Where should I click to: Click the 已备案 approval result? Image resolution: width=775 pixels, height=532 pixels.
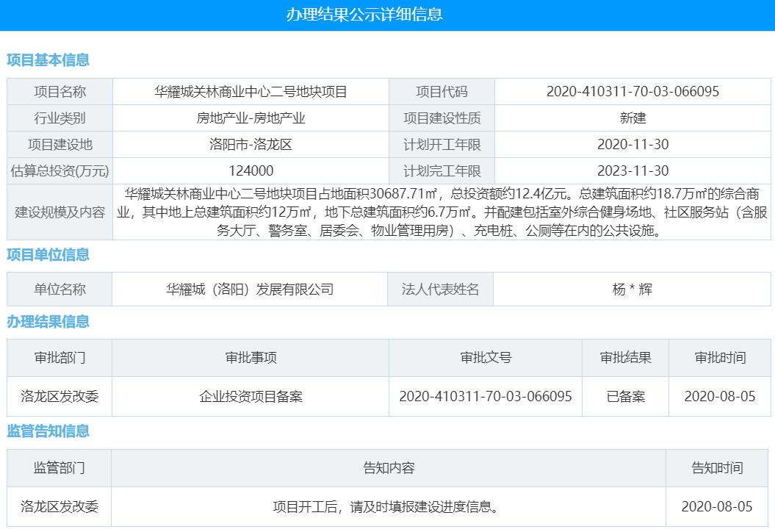tap(625, 396)
